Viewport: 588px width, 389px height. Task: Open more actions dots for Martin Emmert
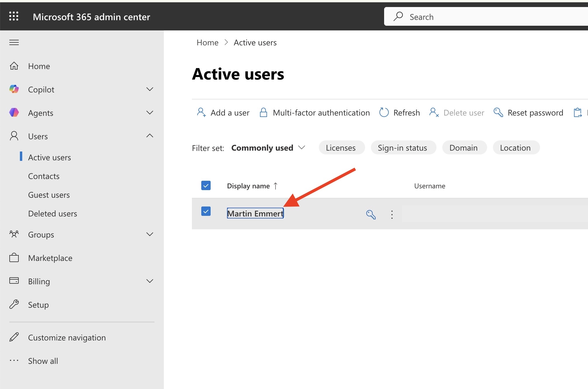click(x=392, y=214)
